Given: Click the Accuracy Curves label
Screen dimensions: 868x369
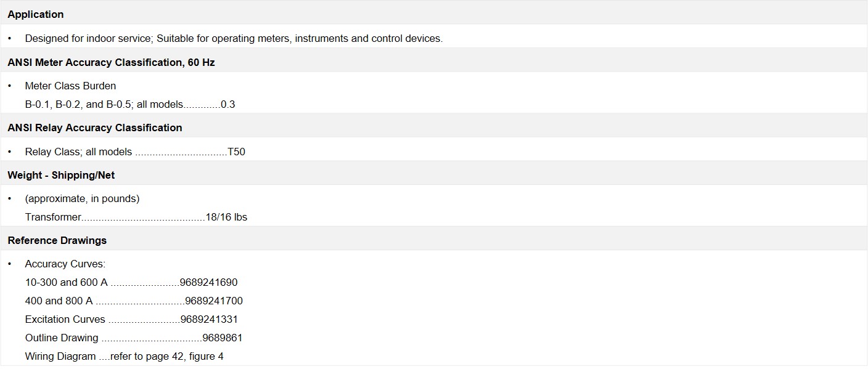Looking at the screenshot, I should 65,264.
